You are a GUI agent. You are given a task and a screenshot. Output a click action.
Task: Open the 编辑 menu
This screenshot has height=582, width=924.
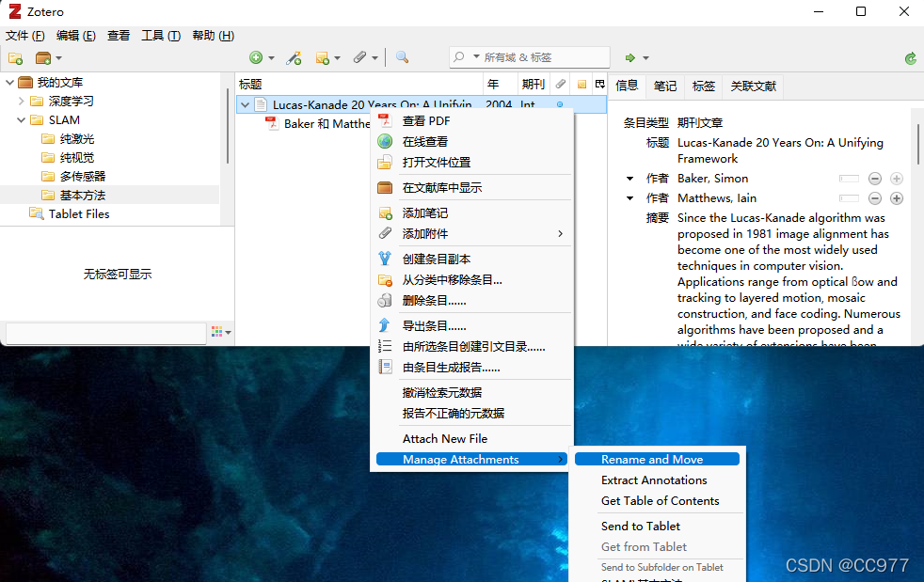[76, 36]
